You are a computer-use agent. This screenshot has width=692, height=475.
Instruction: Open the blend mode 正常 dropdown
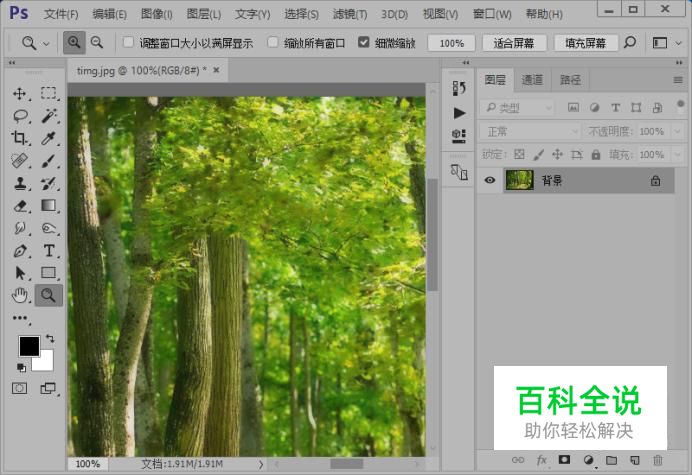coord(530,132)
